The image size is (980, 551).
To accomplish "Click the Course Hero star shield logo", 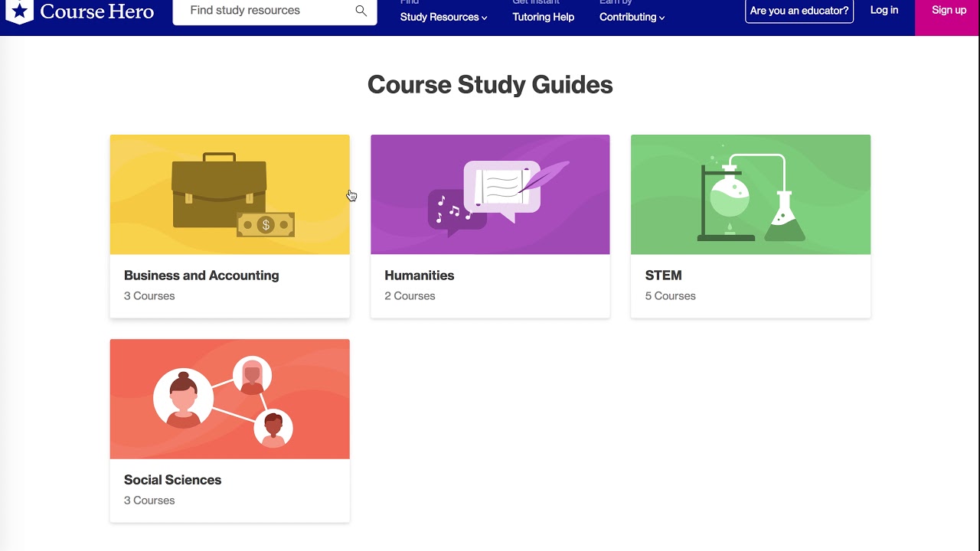I will click(19, 11).
